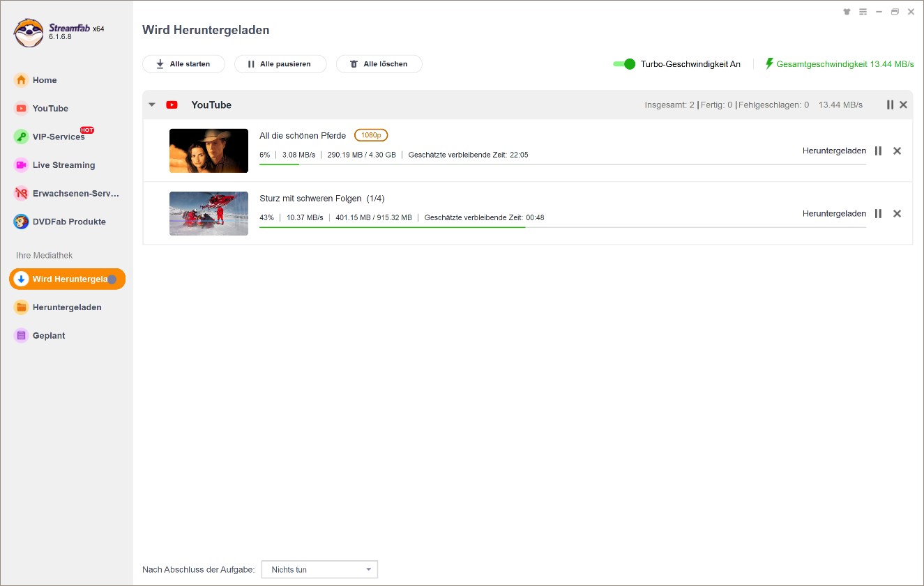Screen dimensions: 924x586
Task: Click the All die schönen Pferde thumbnail
Action: tap(209, 151)
